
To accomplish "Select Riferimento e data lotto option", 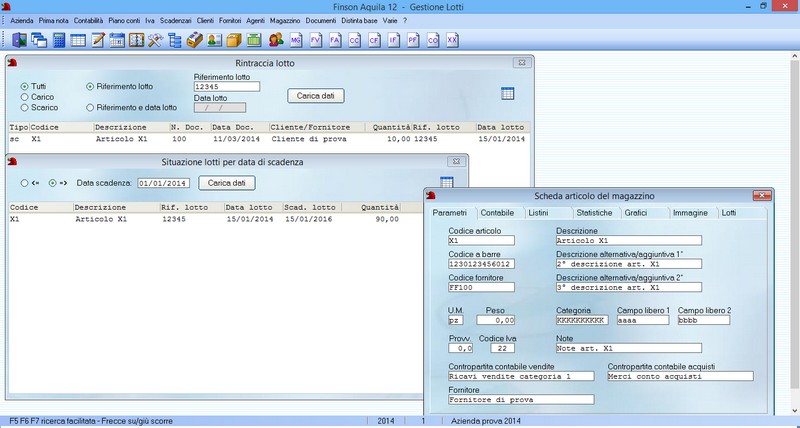I will click(x=90, y=108).
